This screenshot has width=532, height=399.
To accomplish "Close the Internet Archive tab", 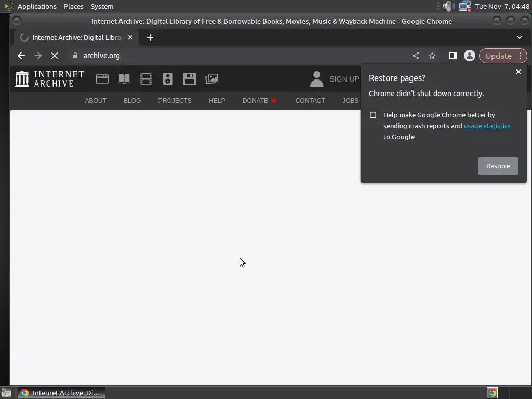I will [x=130, y=37].
